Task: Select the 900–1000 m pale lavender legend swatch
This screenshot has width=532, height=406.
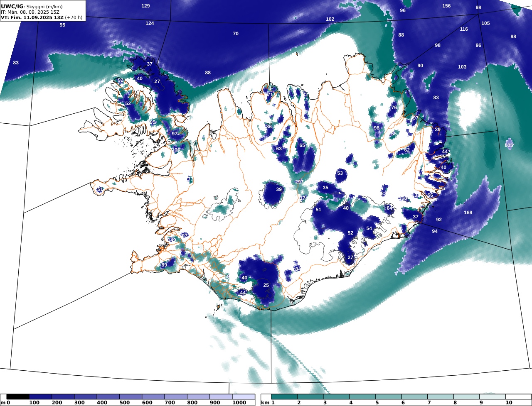Action: pos(221,397)
